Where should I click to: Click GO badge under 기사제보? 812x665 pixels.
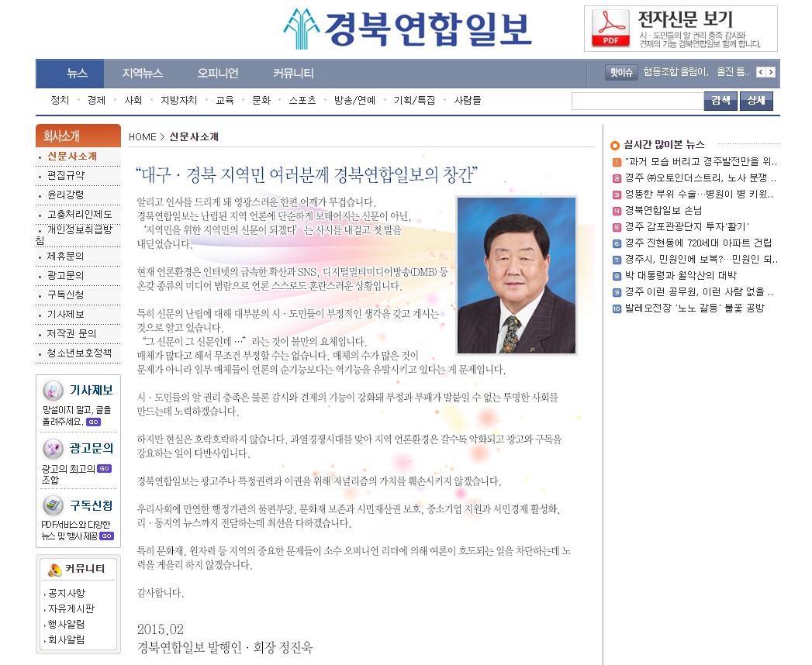pos(94,422)
